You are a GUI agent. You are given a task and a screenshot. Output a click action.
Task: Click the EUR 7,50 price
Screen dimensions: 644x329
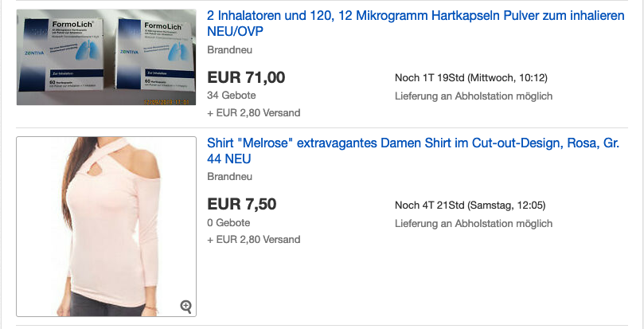pyautogui.click(x=242, y=204)
